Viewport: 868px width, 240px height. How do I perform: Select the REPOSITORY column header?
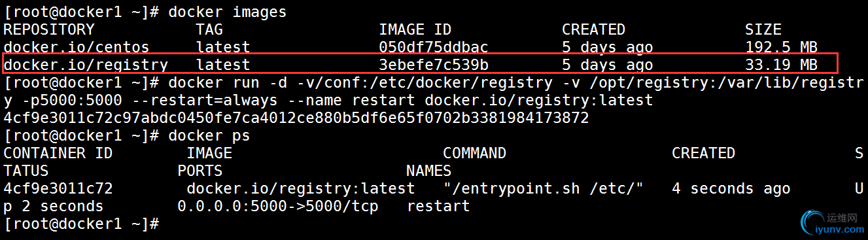click(x=49, y=29)
